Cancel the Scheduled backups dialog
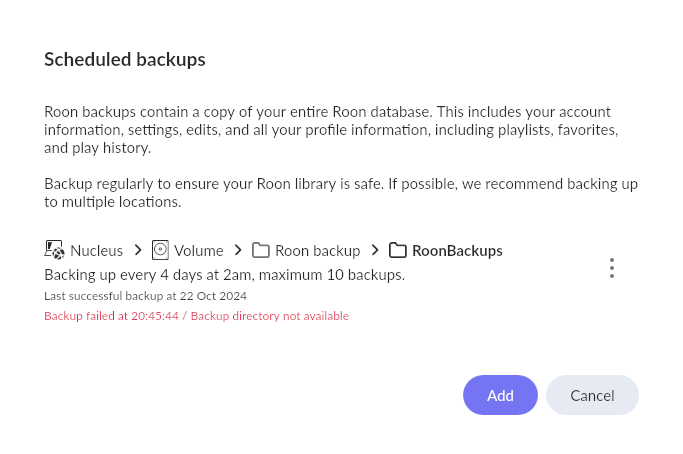 [x=592, y=395]
